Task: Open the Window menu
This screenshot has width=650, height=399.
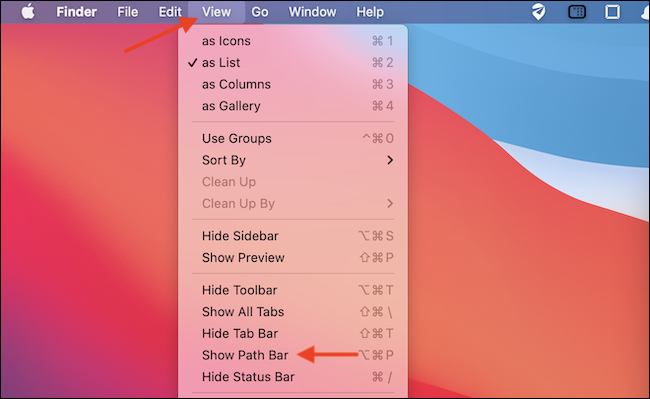Action: tap(312, 12)
